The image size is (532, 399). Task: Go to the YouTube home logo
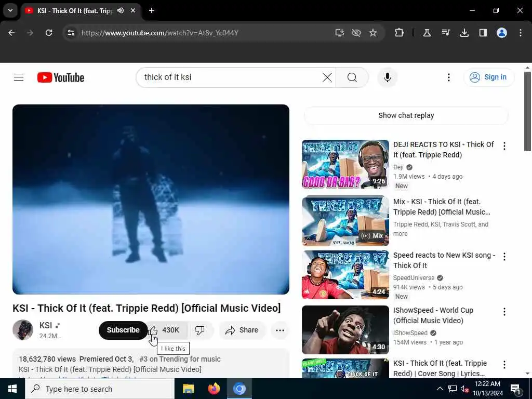[x=61, y=77]
